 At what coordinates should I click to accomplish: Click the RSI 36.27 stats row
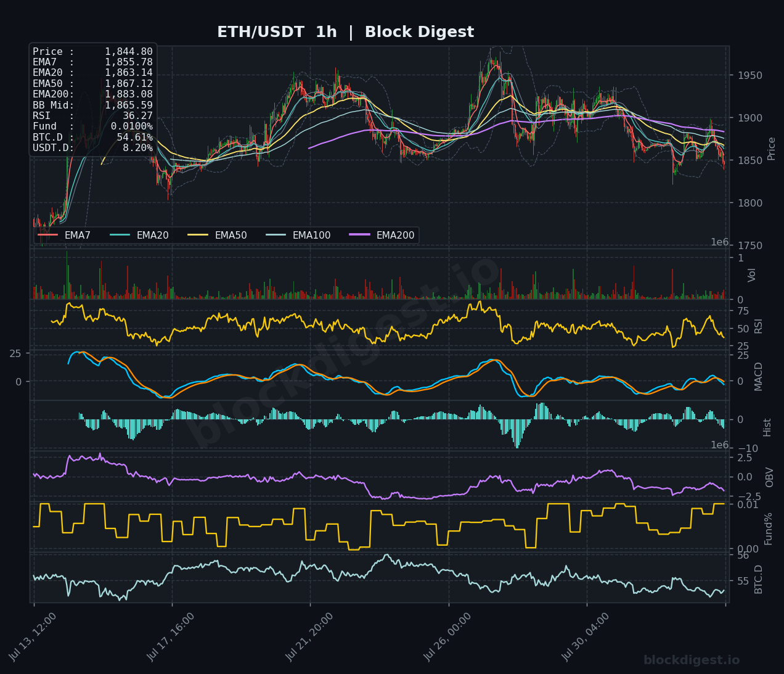click(92, 116)
